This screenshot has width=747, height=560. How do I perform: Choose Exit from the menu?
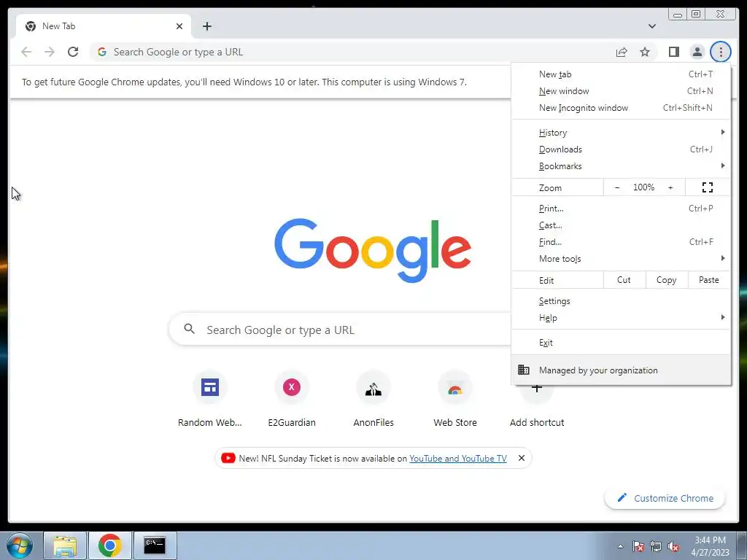pyautogui.click(x=621, y=343)
